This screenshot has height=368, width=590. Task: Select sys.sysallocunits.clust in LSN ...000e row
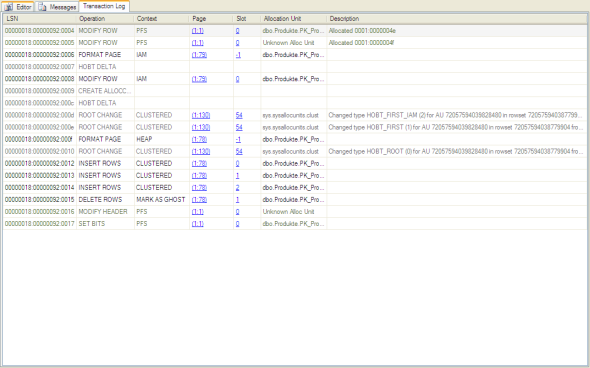pos(293,127)
